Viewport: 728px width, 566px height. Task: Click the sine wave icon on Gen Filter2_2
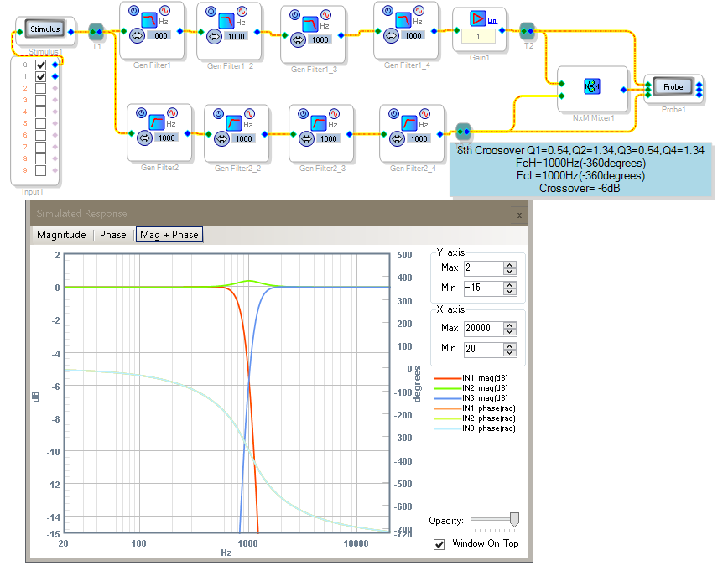(250, 114)
